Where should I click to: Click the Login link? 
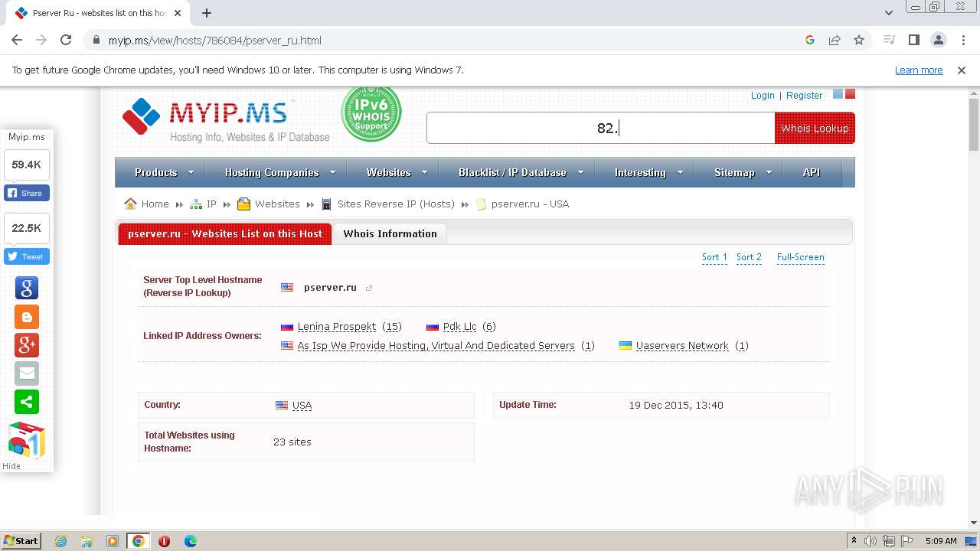[x=763, y=96]
